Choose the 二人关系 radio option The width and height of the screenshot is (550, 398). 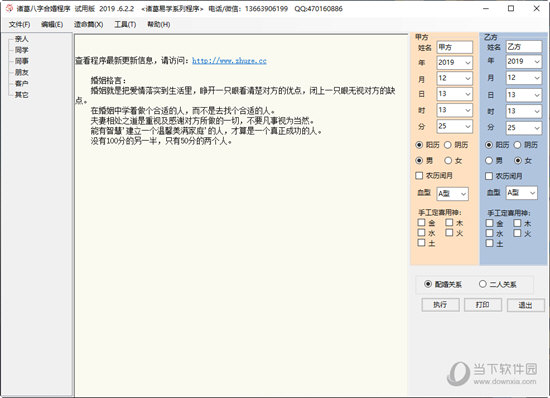[483, 284]
